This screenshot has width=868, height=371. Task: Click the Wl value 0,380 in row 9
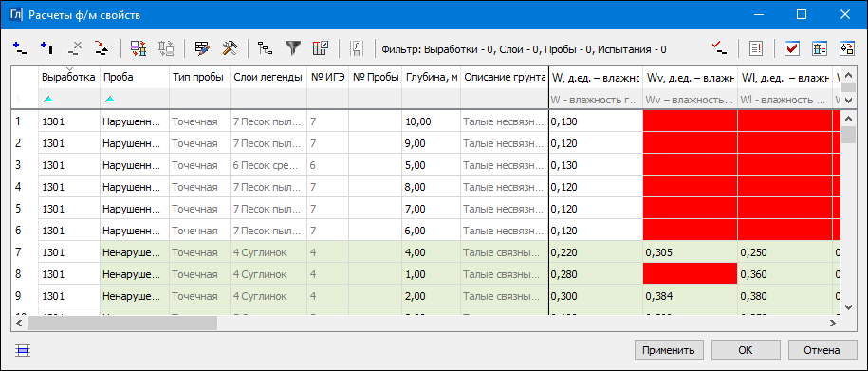tap(785, 295)
